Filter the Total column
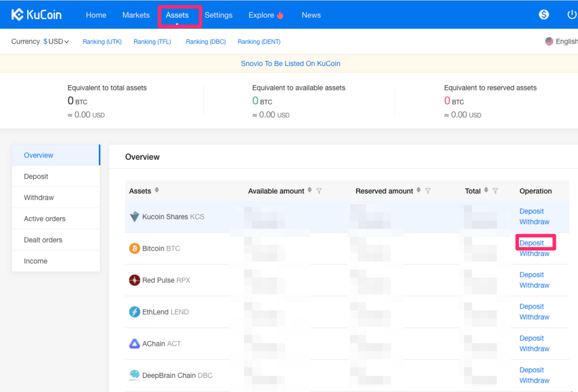Viewport: 578px width, 392px height. point(496,191)
